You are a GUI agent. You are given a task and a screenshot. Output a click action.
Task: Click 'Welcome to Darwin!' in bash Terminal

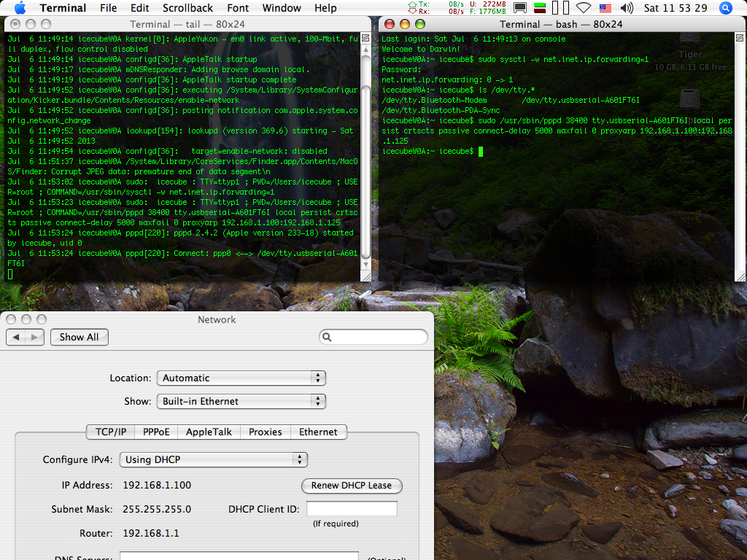pyautogui.click(x=421, y=49)
